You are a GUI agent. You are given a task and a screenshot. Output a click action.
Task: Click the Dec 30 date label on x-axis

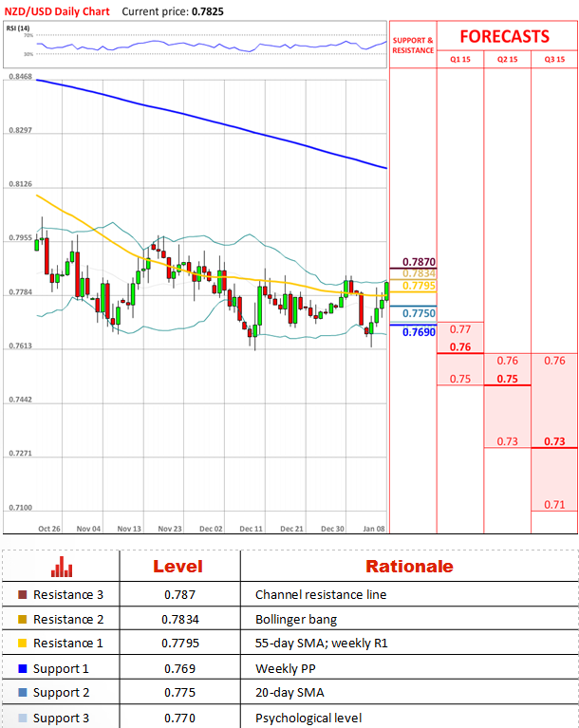point(333,529)
